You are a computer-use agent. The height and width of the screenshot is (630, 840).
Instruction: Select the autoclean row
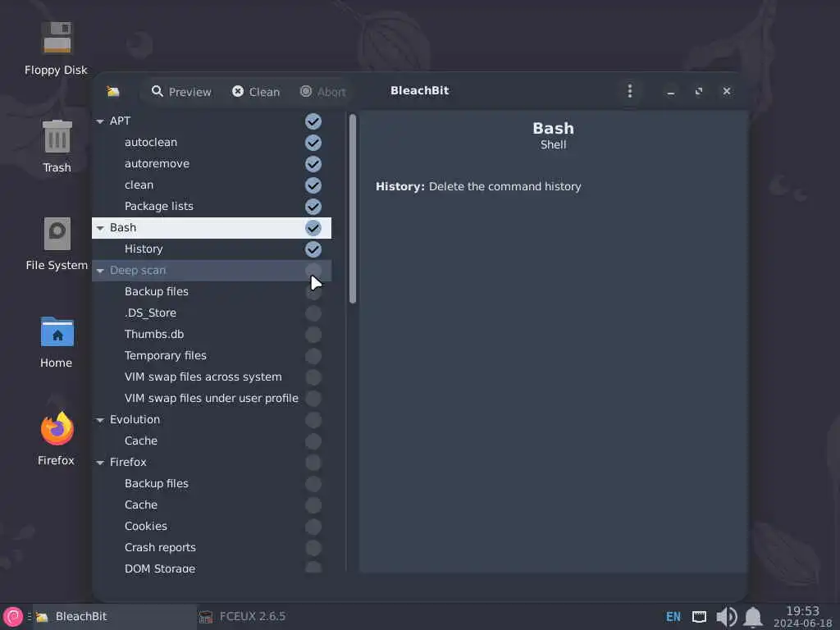[212, 143]
